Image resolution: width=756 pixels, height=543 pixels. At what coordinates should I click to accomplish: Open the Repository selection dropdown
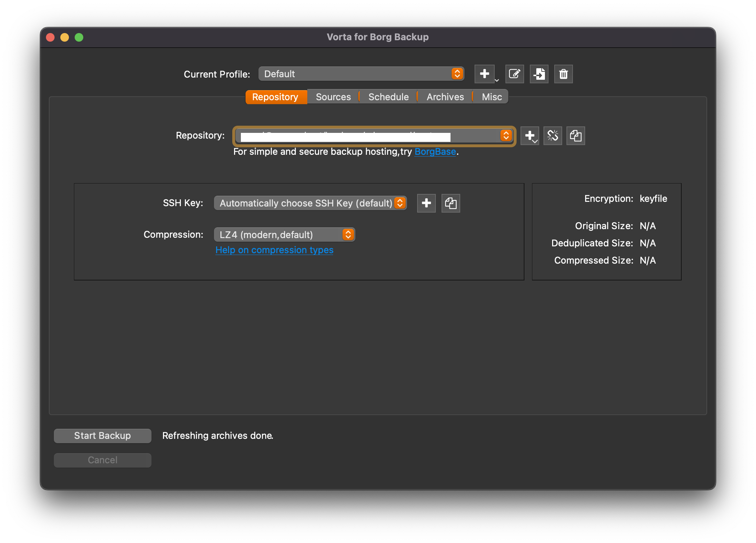tap(506, 135)
